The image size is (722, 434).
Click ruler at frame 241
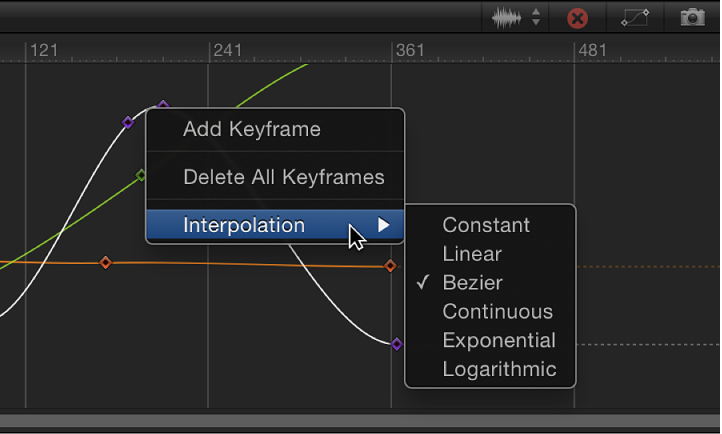coord(227,50)
